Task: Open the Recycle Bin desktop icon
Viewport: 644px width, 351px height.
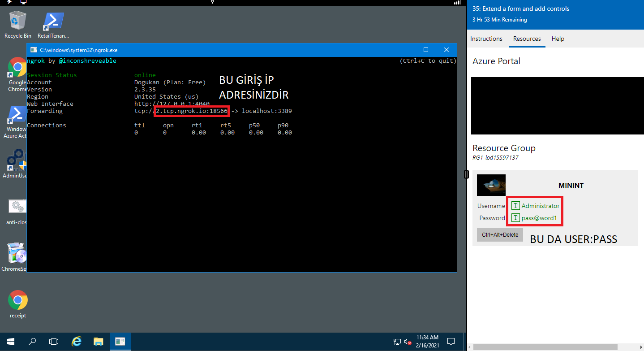Action: click(17, 25)
